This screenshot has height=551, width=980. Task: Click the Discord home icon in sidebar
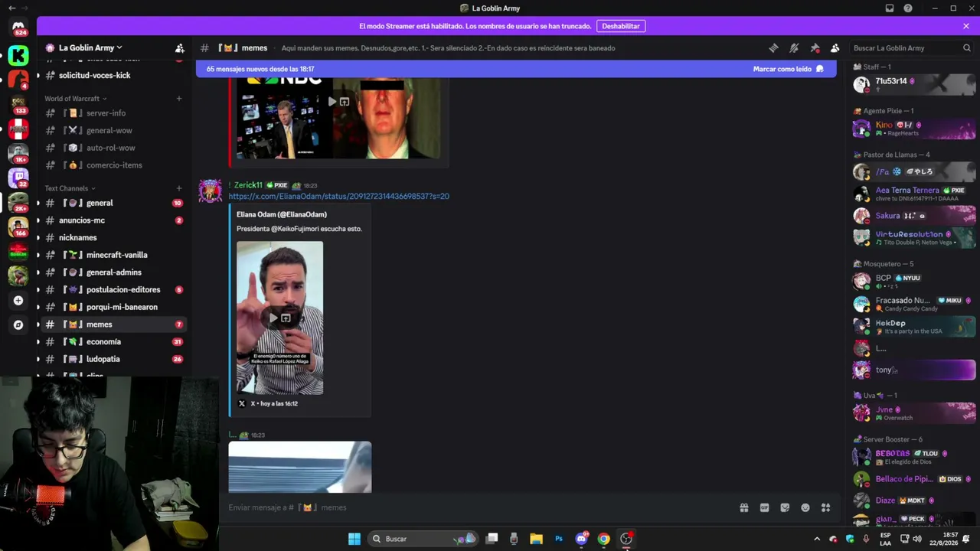tap(18, 28)
